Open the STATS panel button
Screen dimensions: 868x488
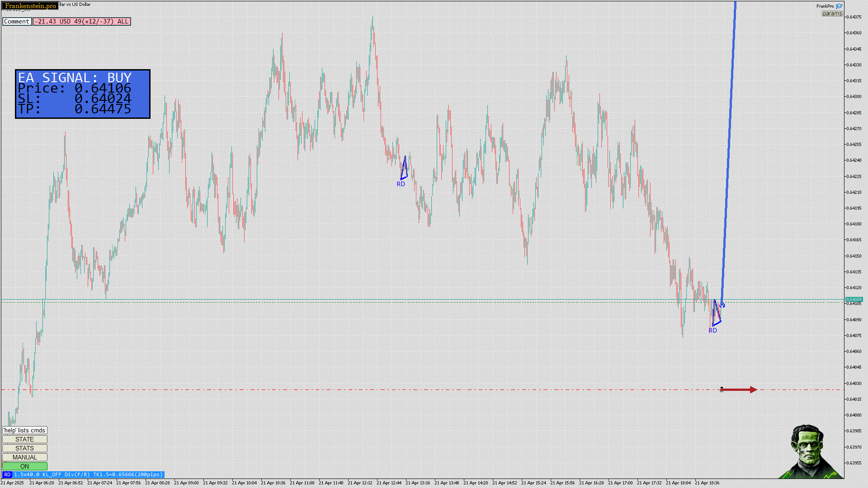pyautogui.click(x=24, y=448)
